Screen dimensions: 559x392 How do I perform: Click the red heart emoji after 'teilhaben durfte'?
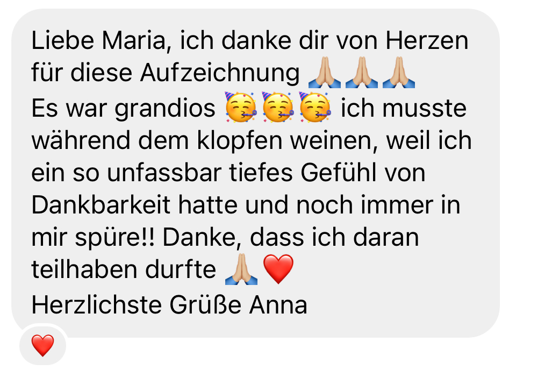(x=278, y=269)
